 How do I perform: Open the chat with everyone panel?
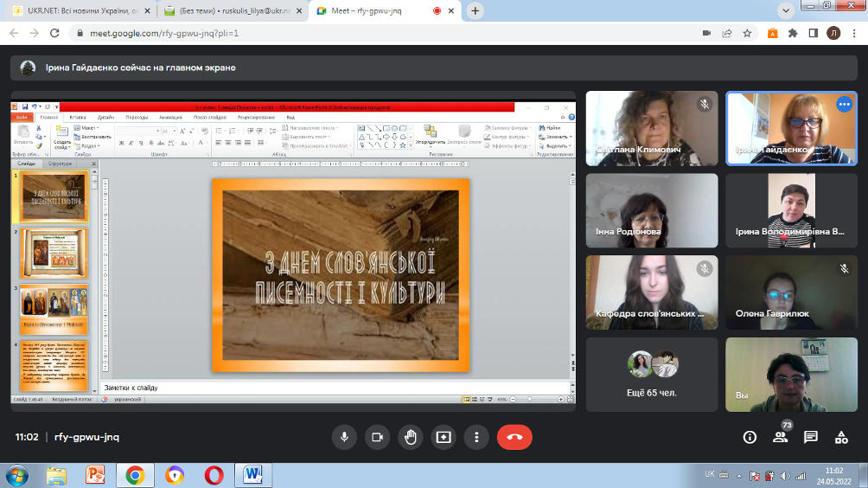(811, 437)
